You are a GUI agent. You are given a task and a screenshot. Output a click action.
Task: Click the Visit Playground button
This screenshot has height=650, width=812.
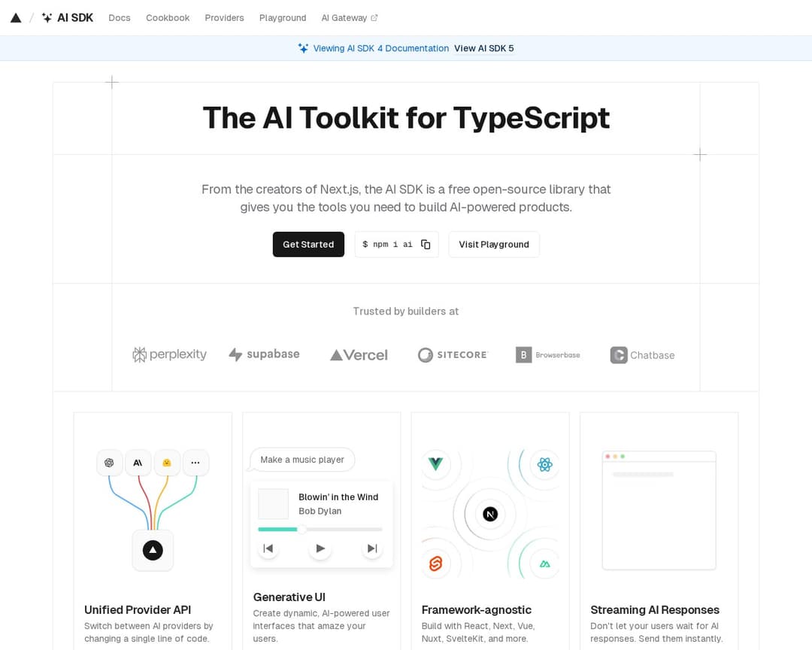pos(493,244)
